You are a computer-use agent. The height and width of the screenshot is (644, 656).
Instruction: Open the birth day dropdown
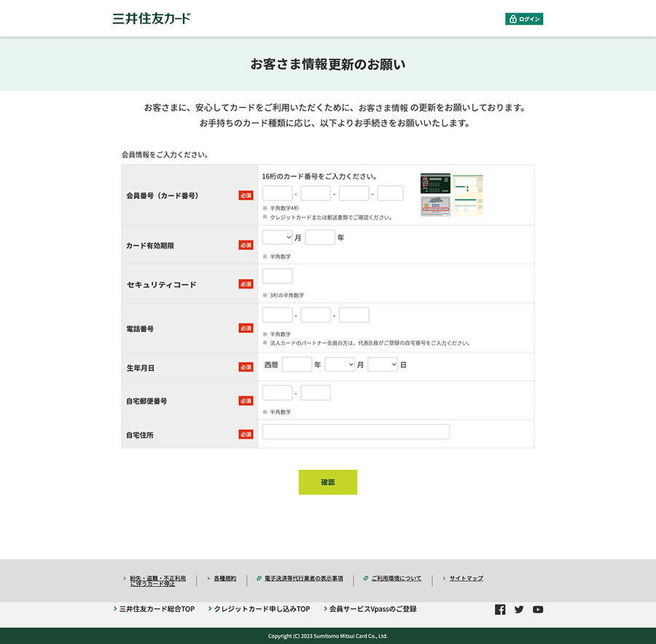point(382,364)
